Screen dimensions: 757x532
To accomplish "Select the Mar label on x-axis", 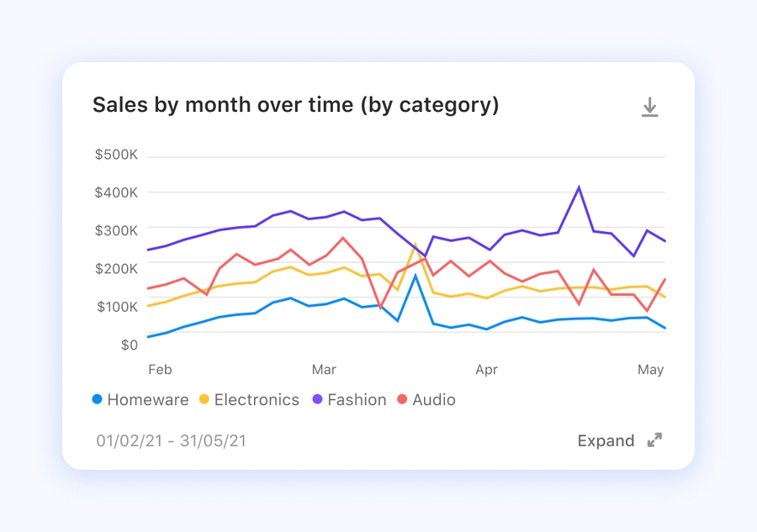I will coord(324,370).
